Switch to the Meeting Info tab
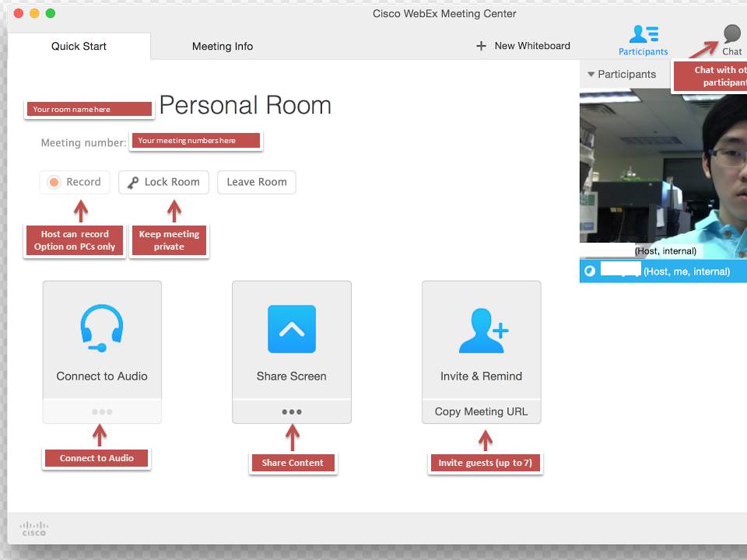 (223, 46)
